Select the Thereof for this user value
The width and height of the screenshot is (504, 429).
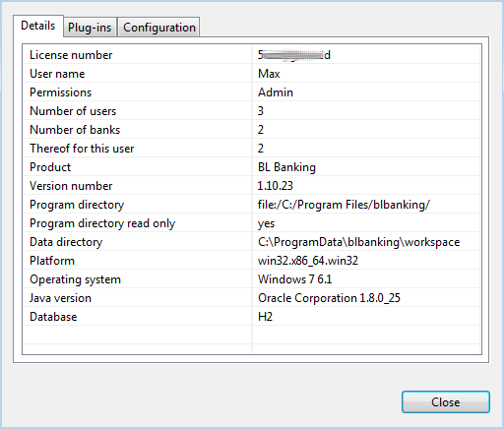pos(261,149)
